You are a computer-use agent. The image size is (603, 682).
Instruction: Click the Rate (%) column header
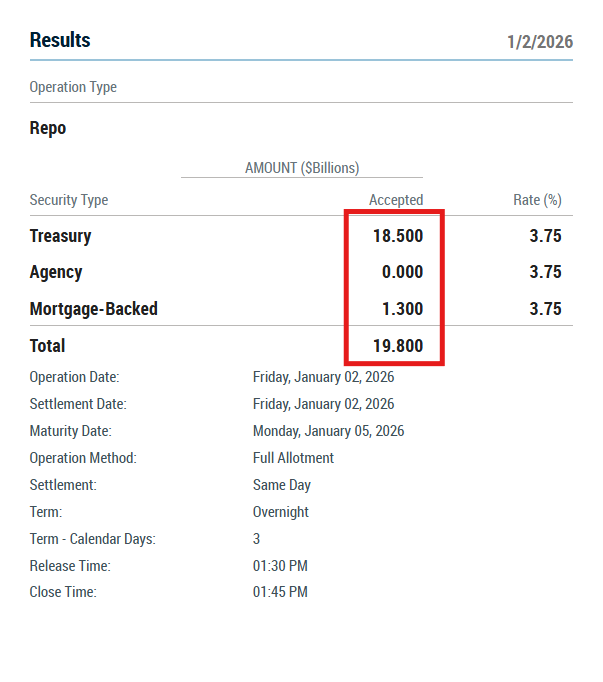point(537,200)
